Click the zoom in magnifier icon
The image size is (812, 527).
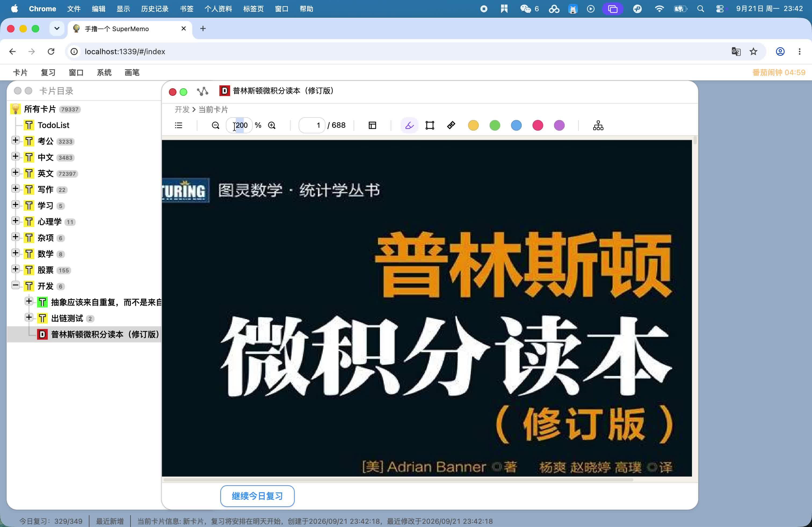coord(271,125)
